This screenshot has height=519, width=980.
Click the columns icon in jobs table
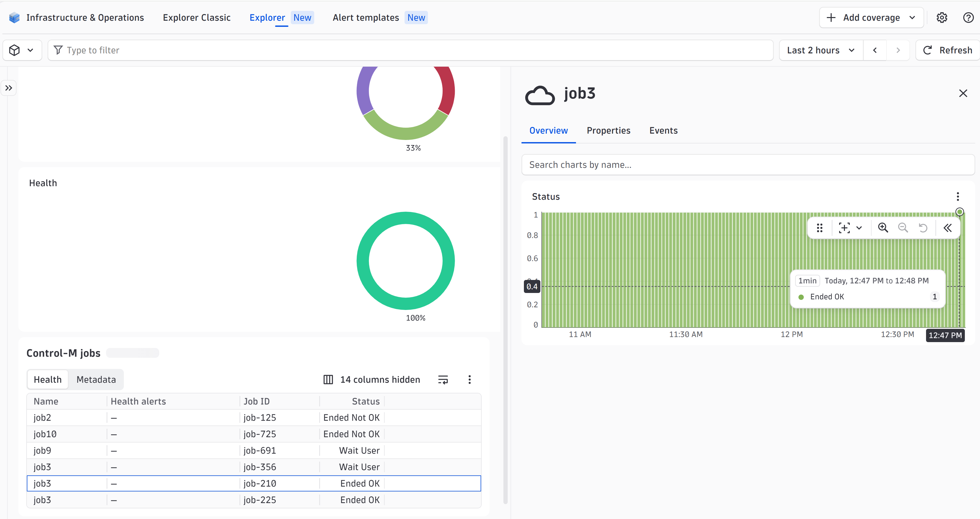(x=328, y=380)
